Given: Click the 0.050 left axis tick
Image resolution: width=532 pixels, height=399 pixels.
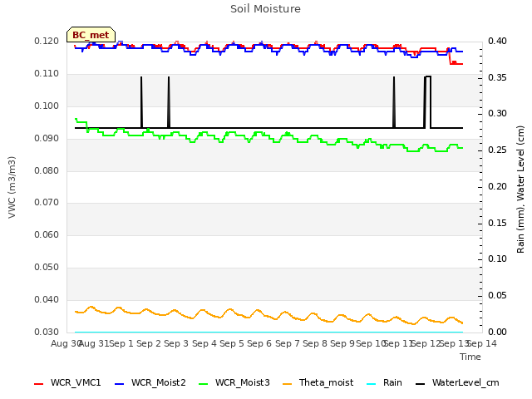Looking at the screenshot, I should (47, 268).
